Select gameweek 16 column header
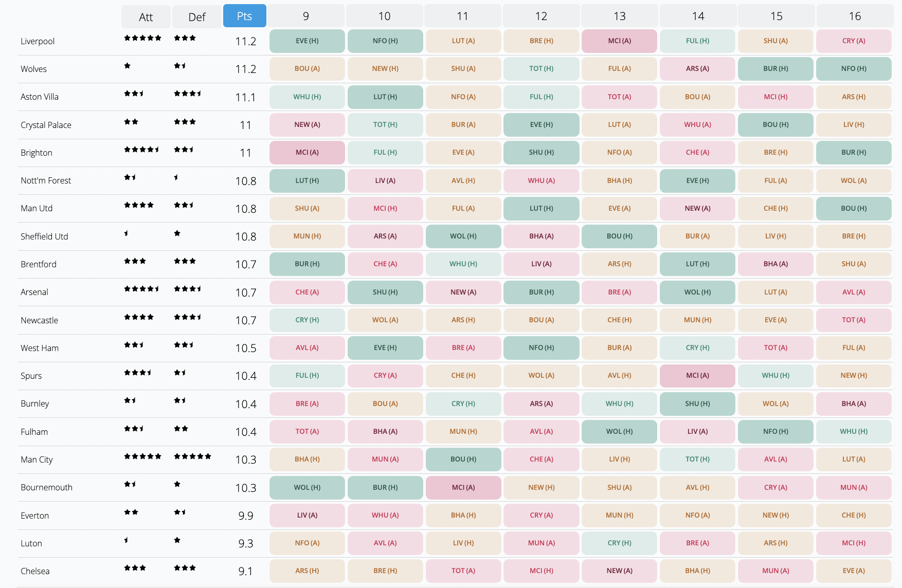Image resolution: width=902 pixels, height=588 pixels. tap(855, 16)
